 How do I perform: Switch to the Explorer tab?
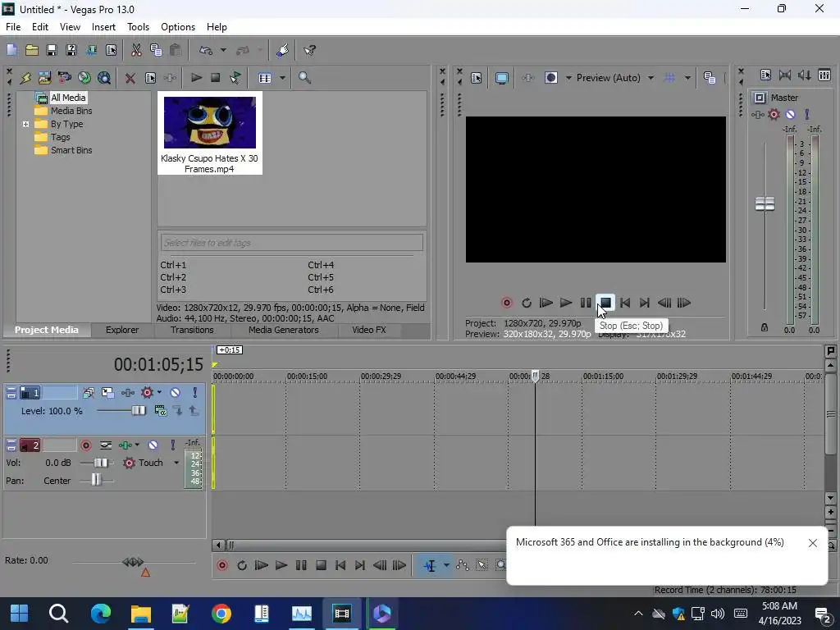pos(121,330)
